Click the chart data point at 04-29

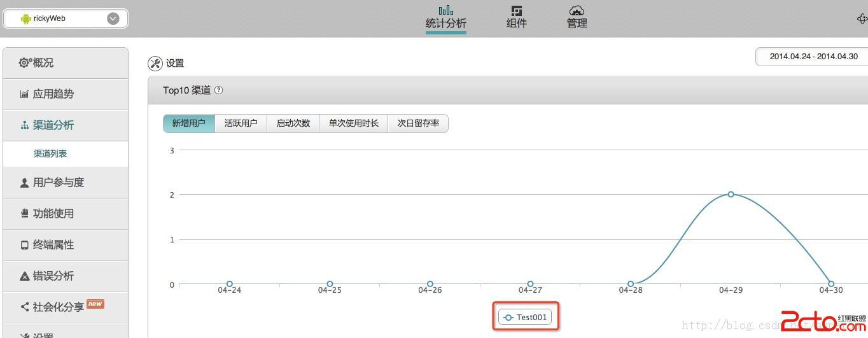(x=731, y=194)
